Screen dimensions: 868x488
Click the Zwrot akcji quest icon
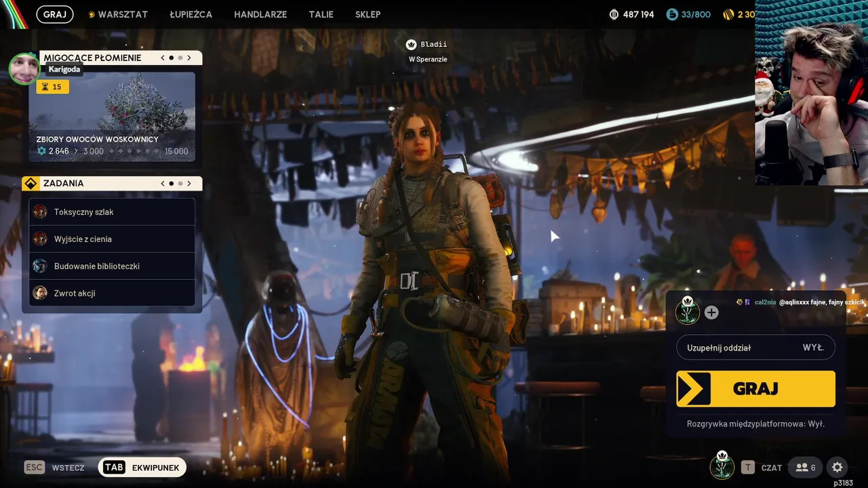click(40, 293)
